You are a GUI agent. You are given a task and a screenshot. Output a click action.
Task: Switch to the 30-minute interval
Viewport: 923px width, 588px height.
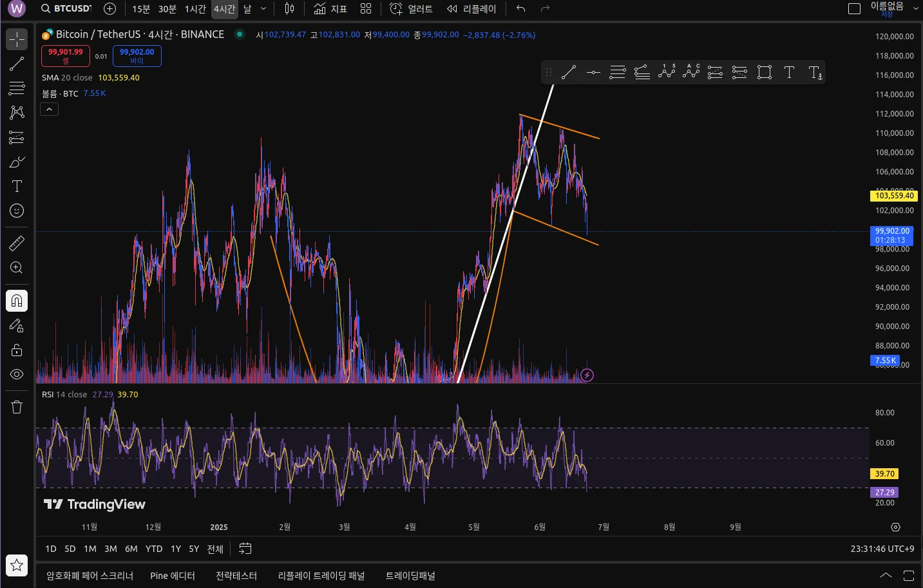(167, 9)
